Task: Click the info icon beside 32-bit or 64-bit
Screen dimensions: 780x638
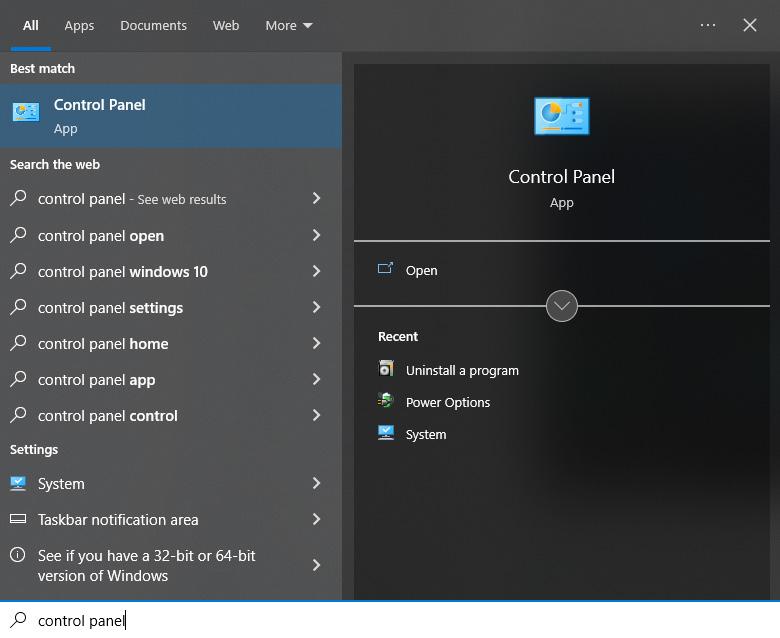Action: click(x=18, y=554)
